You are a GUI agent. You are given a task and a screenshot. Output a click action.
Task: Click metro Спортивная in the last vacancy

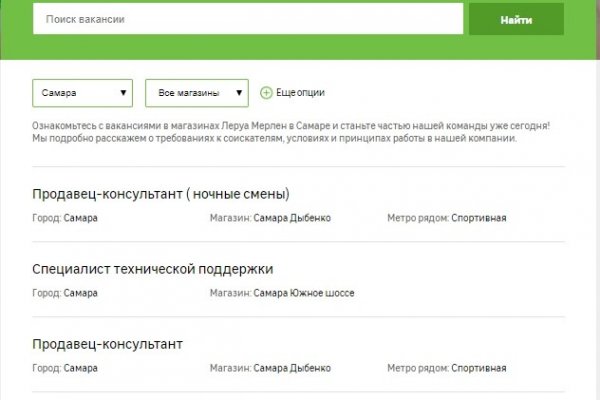click(x=478, y=368)
